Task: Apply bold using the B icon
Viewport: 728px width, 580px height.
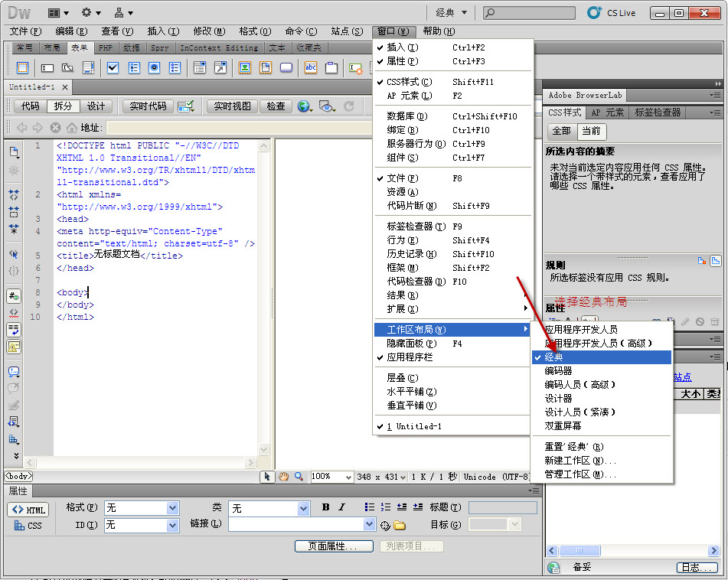Action: (326, 507)
